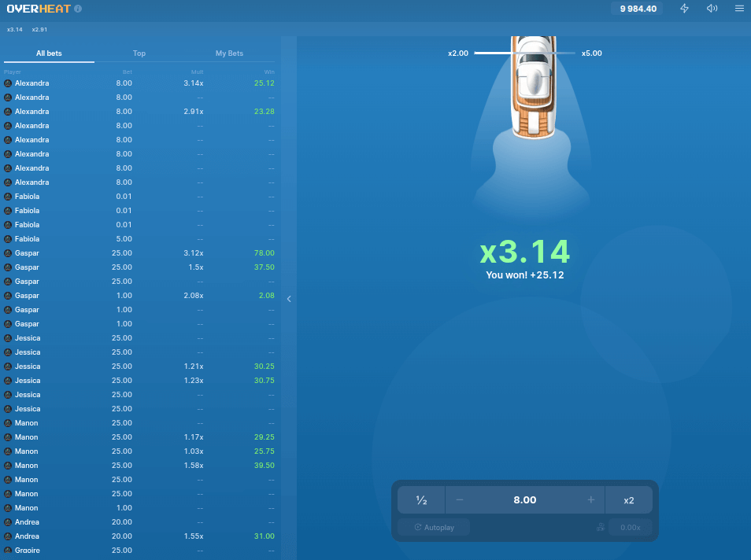Screen dimensions: 751x560
Task: Click the You won! +25.12 message
Action: point(525,275)
